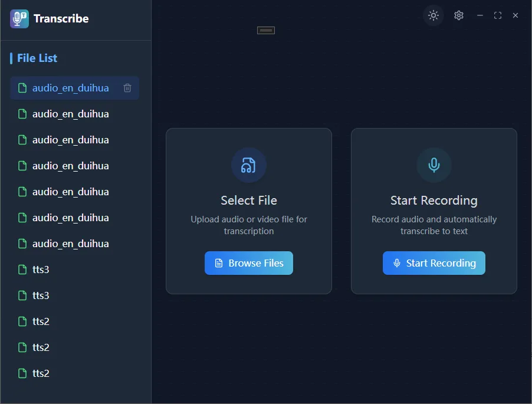Click the "Upload audio or video file" description
532x404 pixels.
249,225
